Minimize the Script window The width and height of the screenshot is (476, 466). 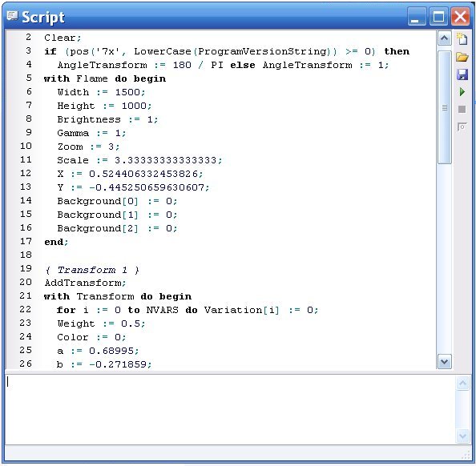[416, 17]
